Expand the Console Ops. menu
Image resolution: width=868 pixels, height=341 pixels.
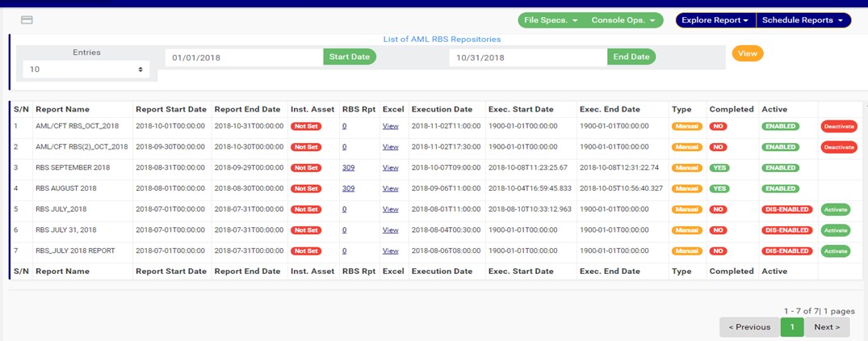[x=623, y=20]
